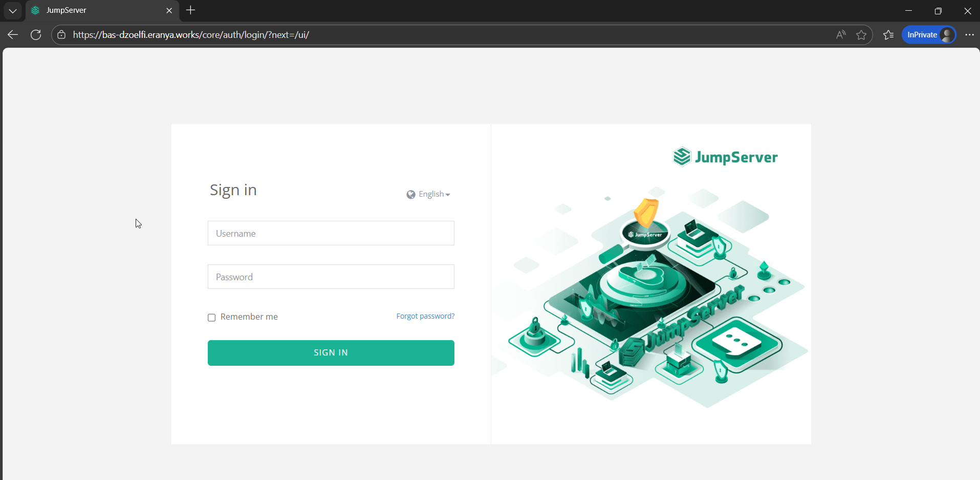The width and height of the screenshot is (980, 480).
Task: Click the add to favorites star icon
Action: pos(862,34)
